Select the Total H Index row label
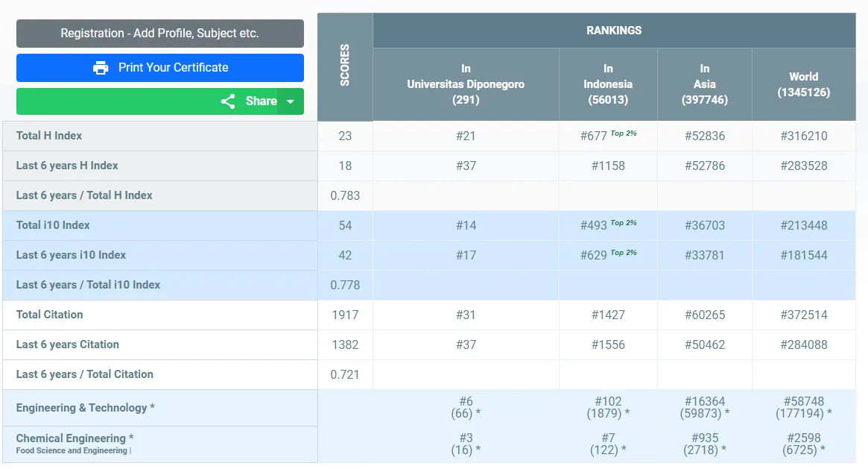Image resolution: width=868 pixels, height=469 pixels. [x=49, y=136]
